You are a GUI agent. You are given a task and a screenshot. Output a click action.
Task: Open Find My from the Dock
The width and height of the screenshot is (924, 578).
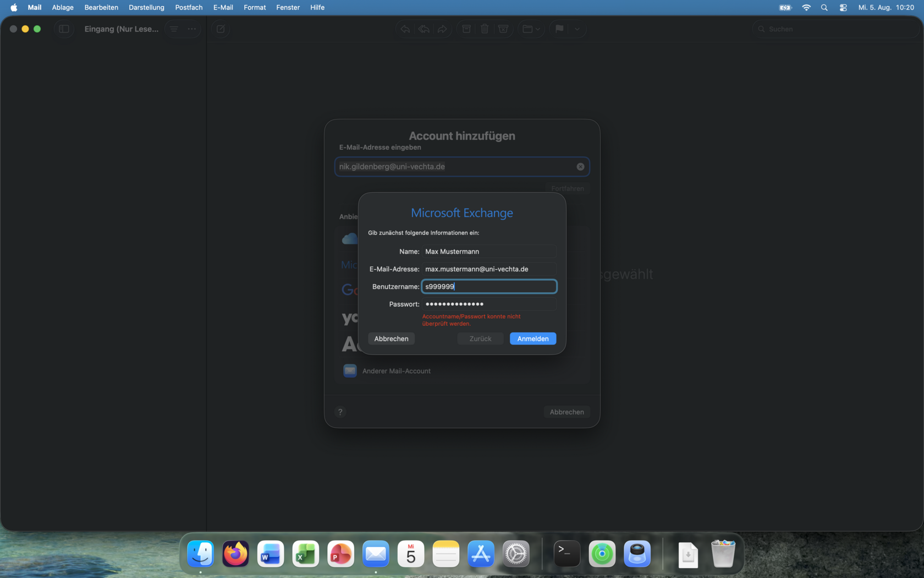602,554
